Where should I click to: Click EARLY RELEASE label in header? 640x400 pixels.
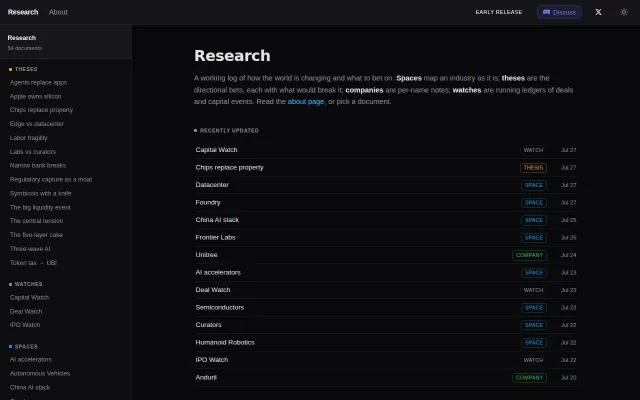(x=499, y=12)
